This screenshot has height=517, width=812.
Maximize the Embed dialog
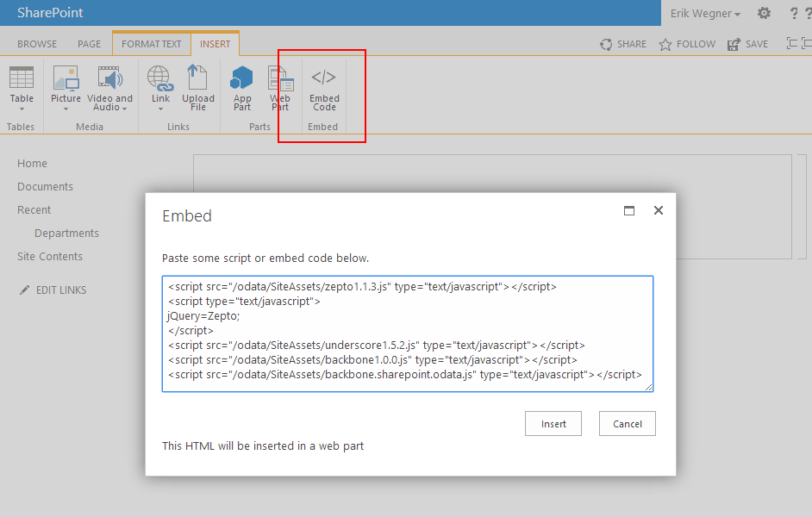629,210
